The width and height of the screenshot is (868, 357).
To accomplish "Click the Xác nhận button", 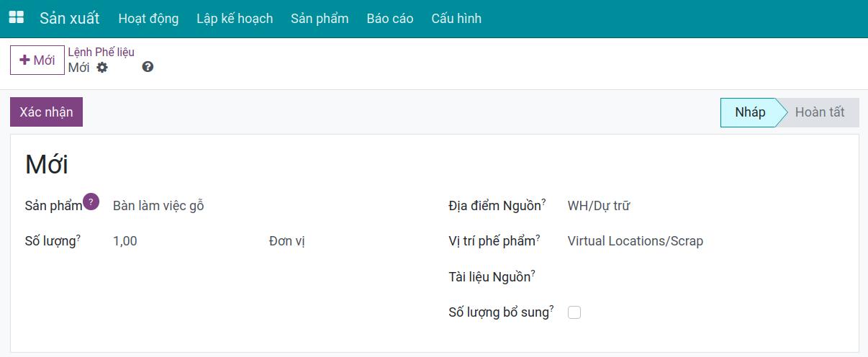I will point(46,112).
